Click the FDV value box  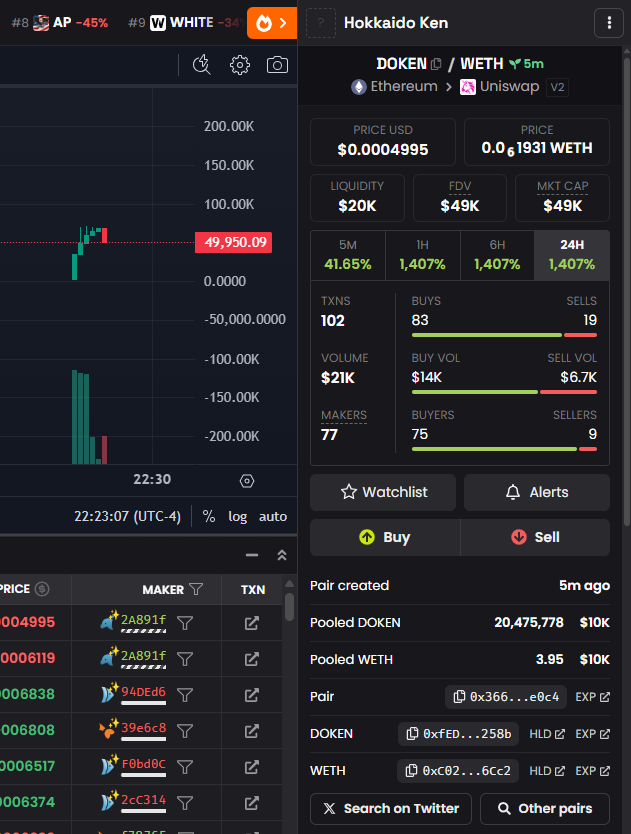460,198
